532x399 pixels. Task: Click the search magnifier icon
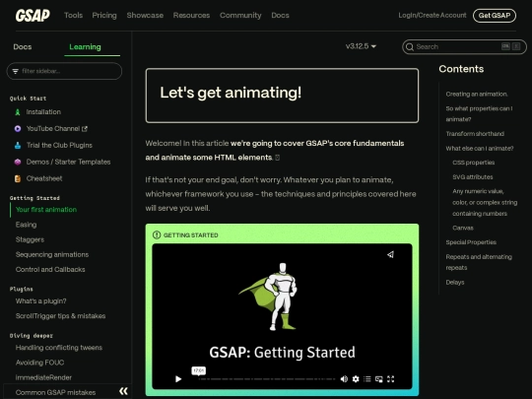point(410,47)
